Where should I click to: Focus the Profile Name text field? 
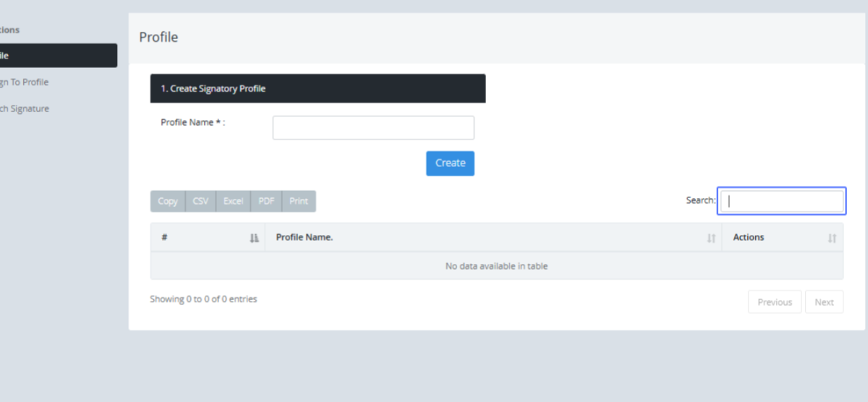373,128
